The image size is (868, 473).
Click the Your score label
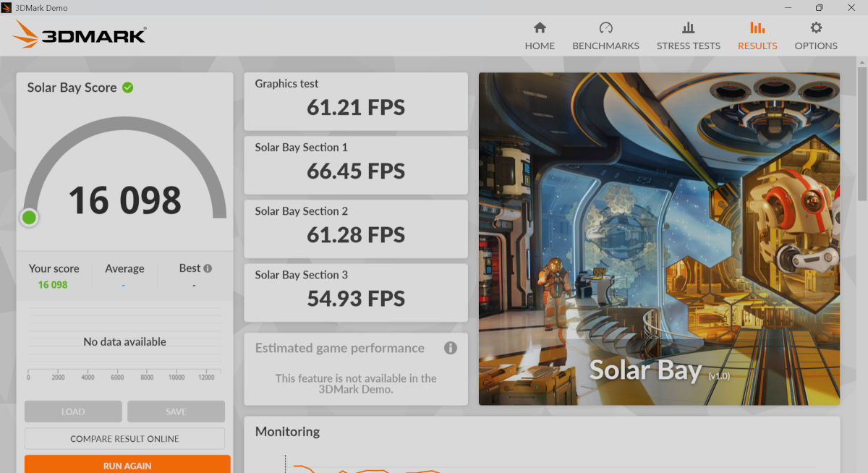[54, 268]
